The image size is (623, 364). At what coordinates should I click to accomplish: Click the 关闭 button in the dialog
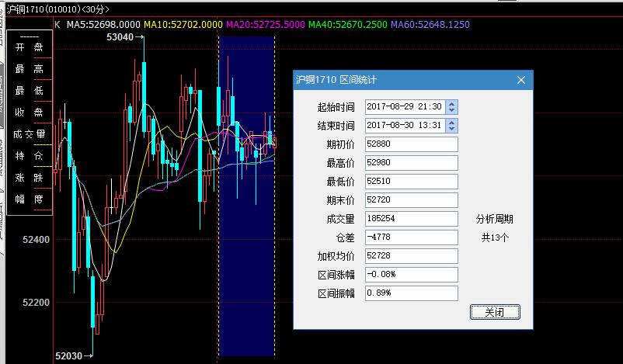(x=495, y=312)
